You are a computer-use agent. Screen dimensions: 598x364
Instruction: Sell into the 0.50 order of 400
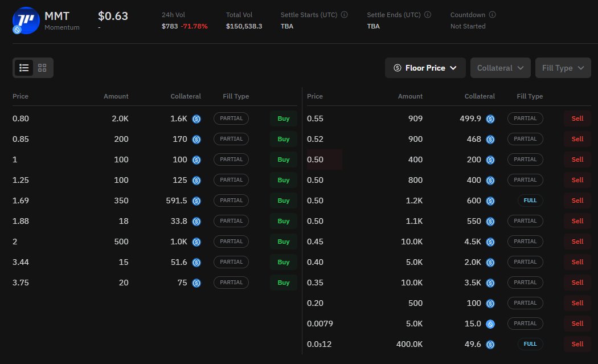tap(577, 159)
